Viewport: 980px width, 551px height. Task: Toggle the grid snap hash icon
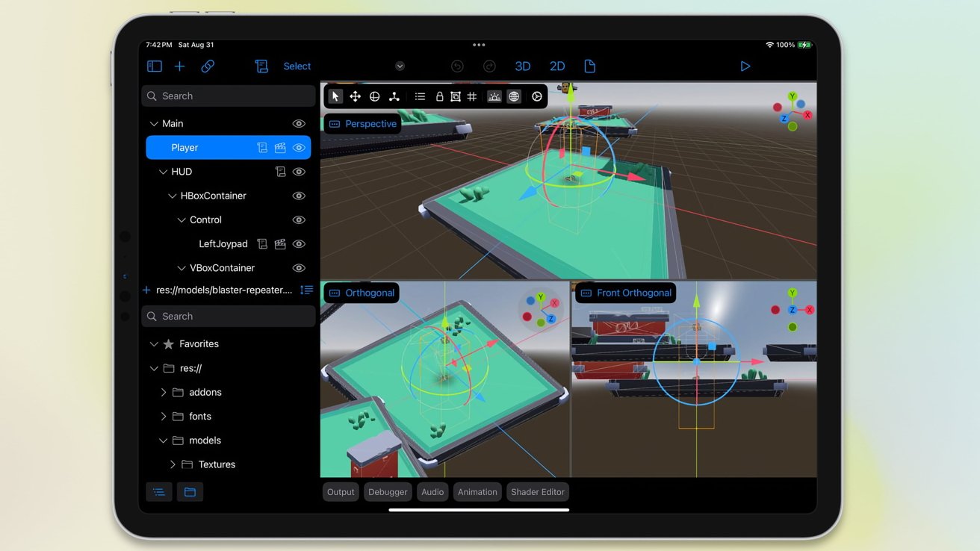click(x=472, y=96)
